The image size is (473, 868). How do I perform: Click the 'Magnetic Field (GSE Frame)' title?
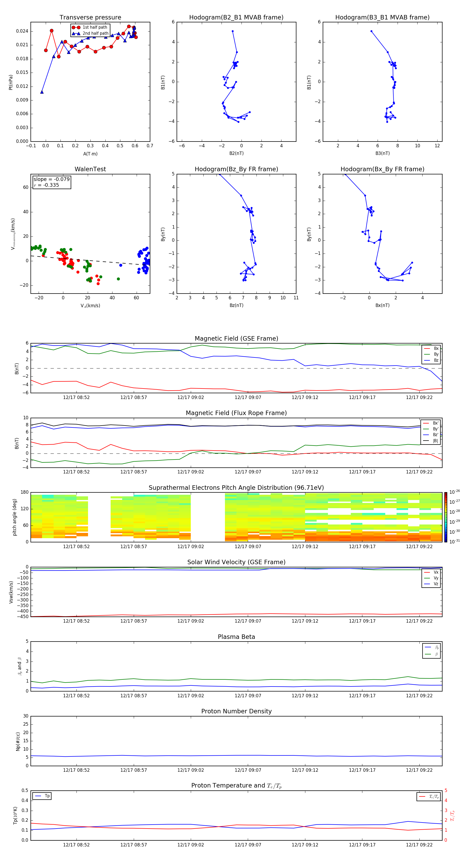236,339
